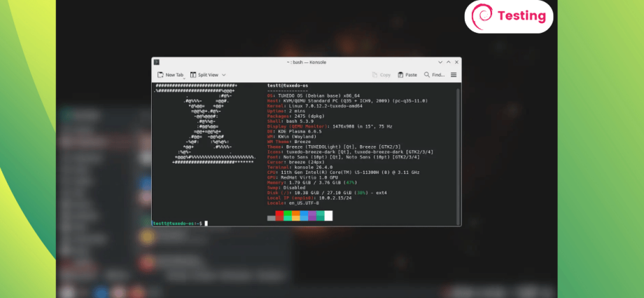644x298 pixels.
Task: Click the 'Display (QEMU Monitor)' line
Action: tap(330, 126)
